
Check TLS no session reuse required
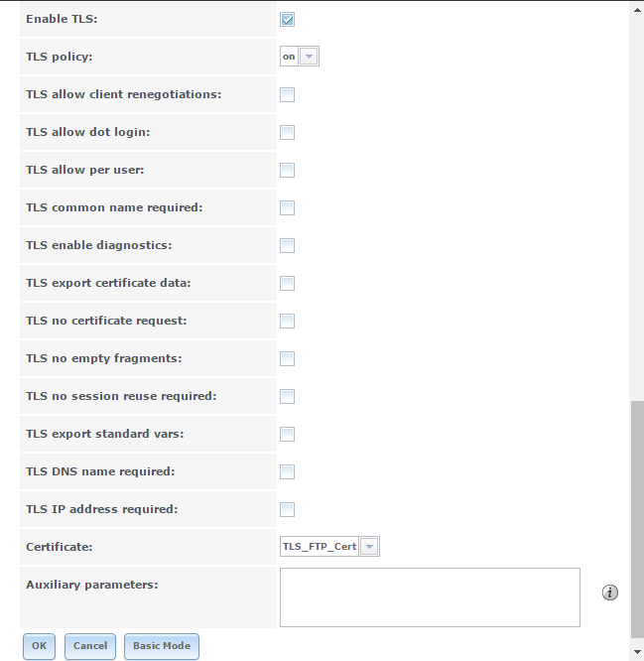point(287,396)
